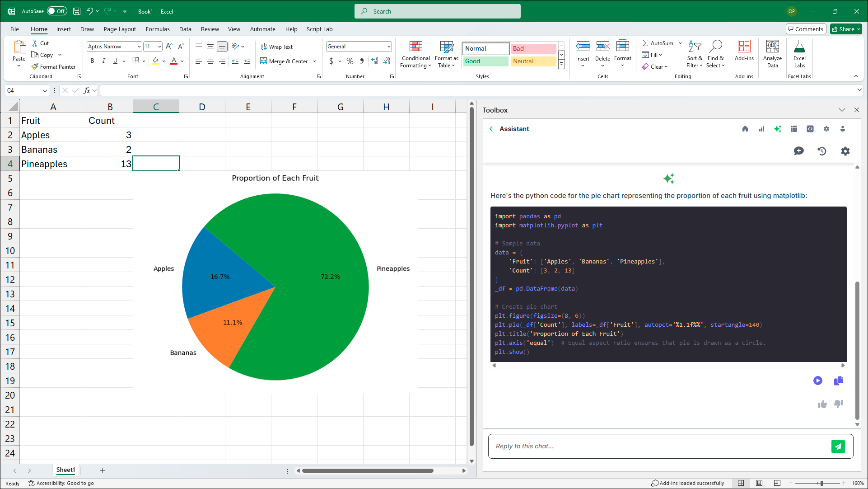Apply the Good cell style swatch
The width and height of the screenshot is (868, 489).
point(485,61)
